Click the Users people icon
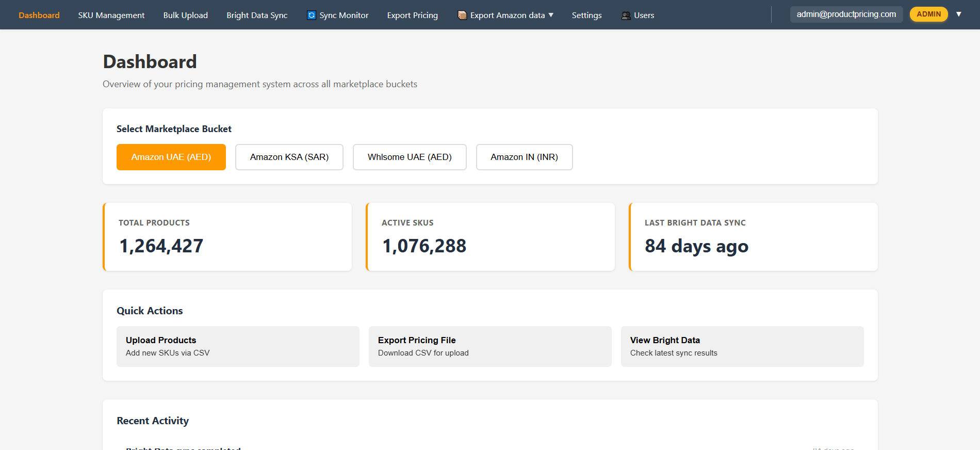980x450 pixels. 626,15
